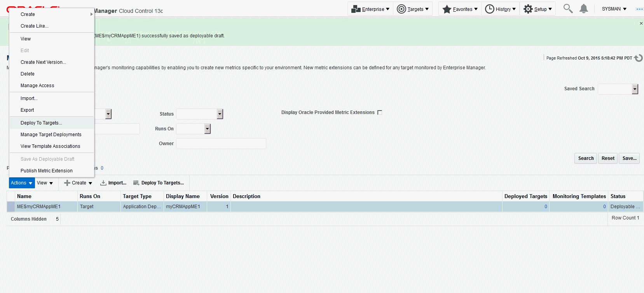Open Deployed Targets count link 0
The width and height of the screenshot is (644, 293).
click(546, 207)
